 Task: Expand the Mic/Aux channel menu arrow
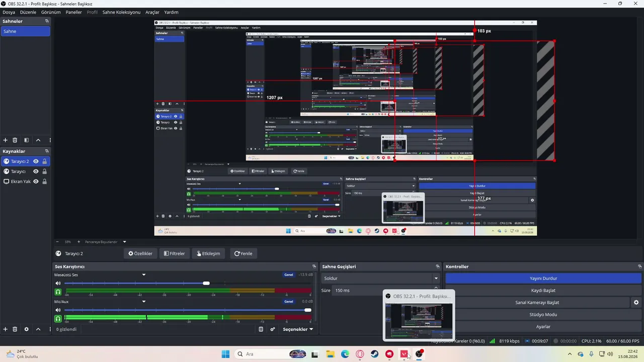click(144, 302)
